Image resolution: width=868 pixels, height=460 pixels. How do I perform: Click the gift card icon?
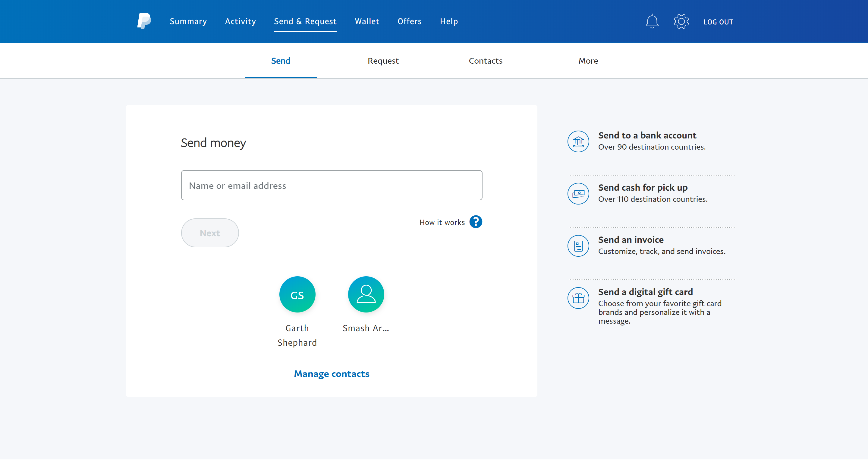[x=578, y=298]
